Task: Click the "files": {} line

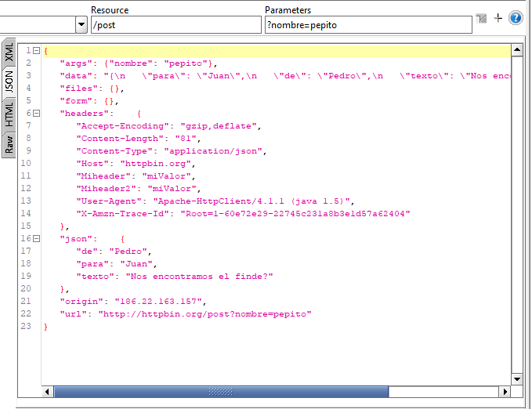Action: [x=92, y=89]
